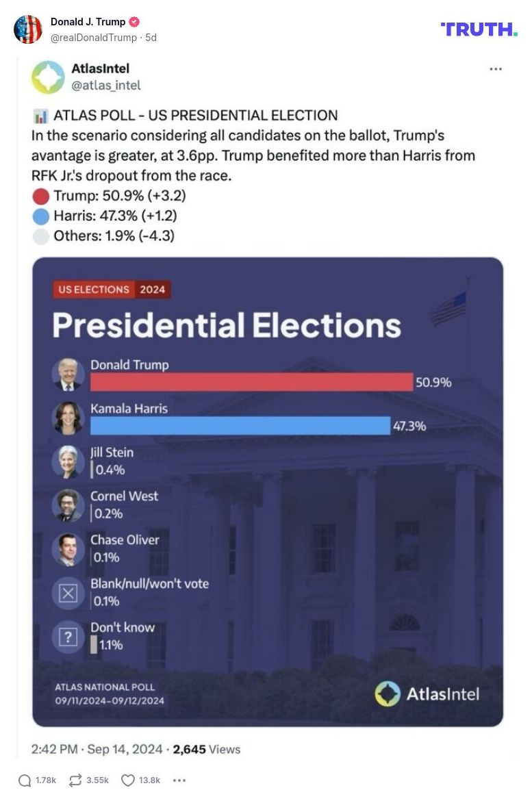Click the blue Harris indicator dot in the poll text
This screenshot has height=801, width=532.
(x=42, y=217)
